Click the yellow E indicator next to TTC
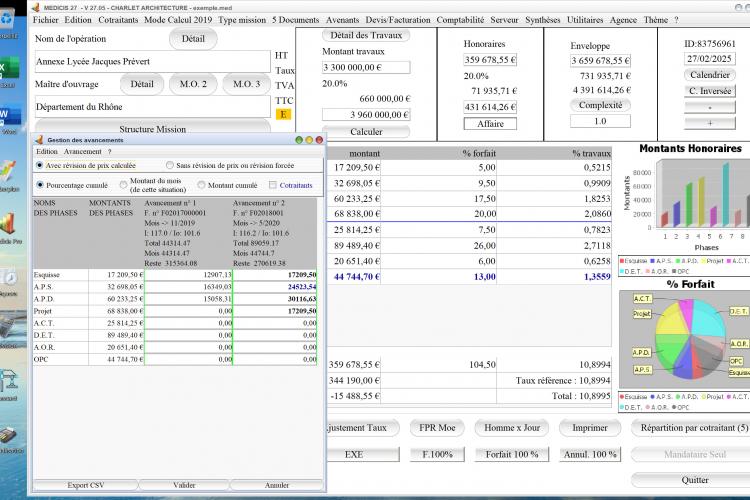Image resolution: width=750 pixels, height=500 pixels. pyautogui.click(x=283, y=114)
